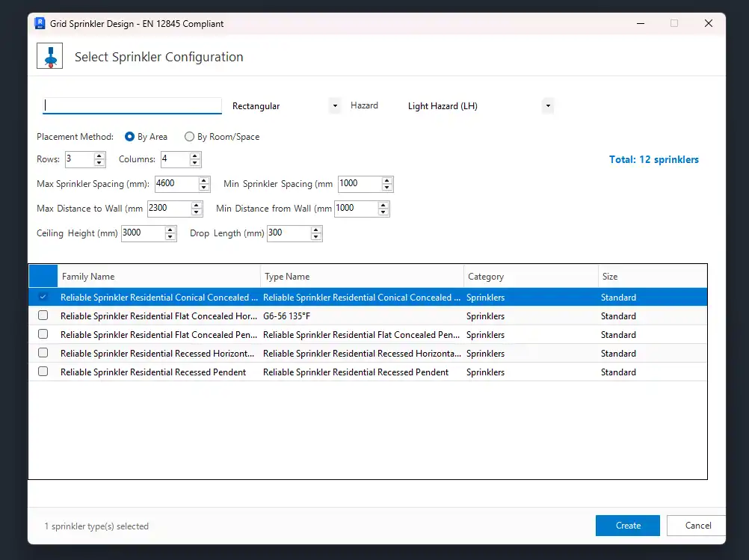
Task: Decrease Drop Length with down arrow
Action: tap(316, 237)
